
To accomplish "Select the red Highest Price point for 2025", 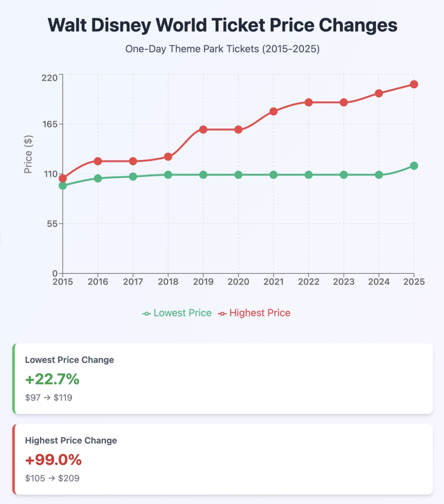I will tap(414, 84).
